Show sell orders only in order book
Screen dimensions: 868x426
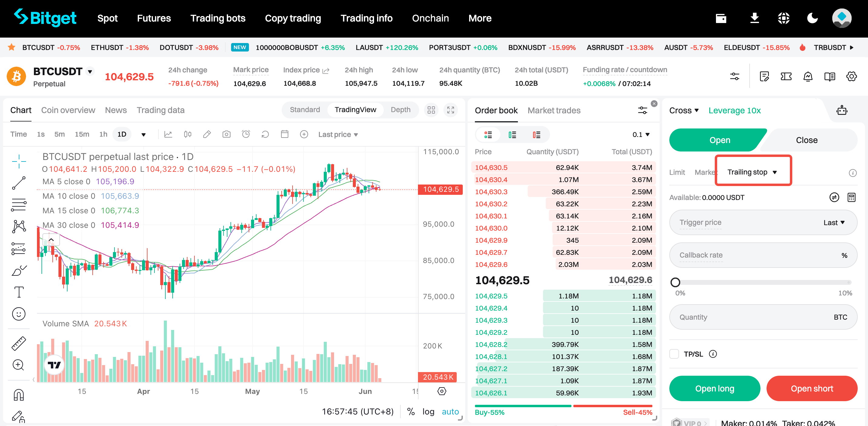[x=536, y=135]
